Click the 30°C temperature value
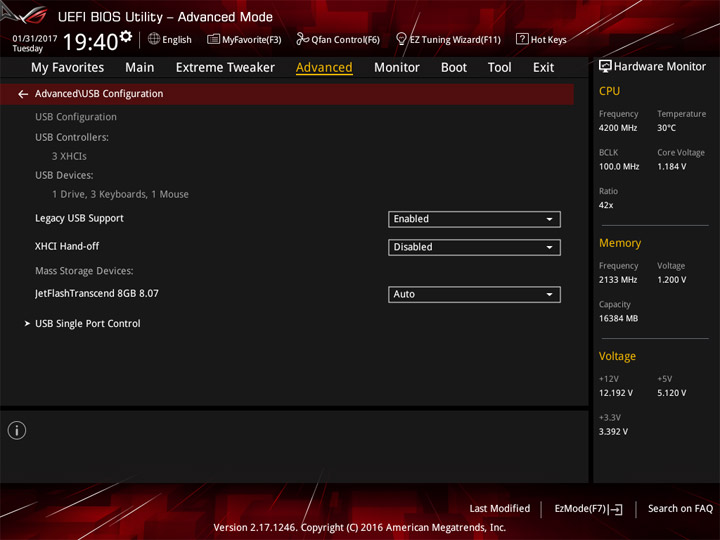720x540 pixels. [x=666, y=128]
